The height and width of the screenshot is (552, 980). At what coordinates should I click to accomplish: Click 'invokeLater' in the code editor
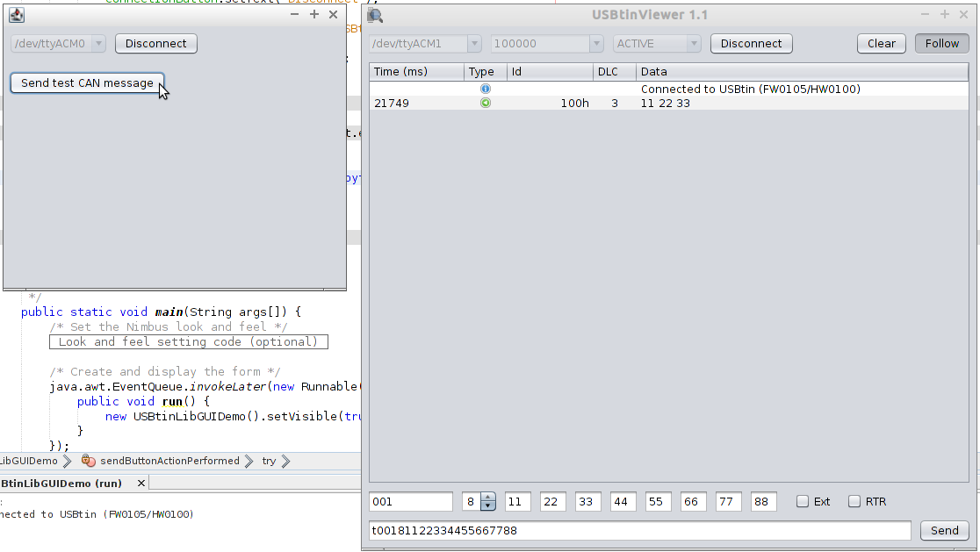pos(228,387)
